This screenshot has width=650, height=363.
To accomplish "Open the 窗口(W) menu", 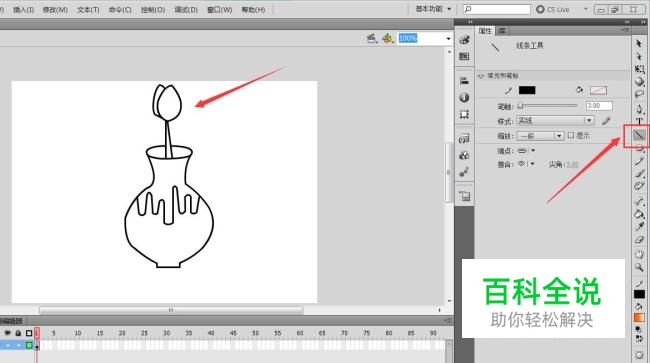I will tap(219, 9).
